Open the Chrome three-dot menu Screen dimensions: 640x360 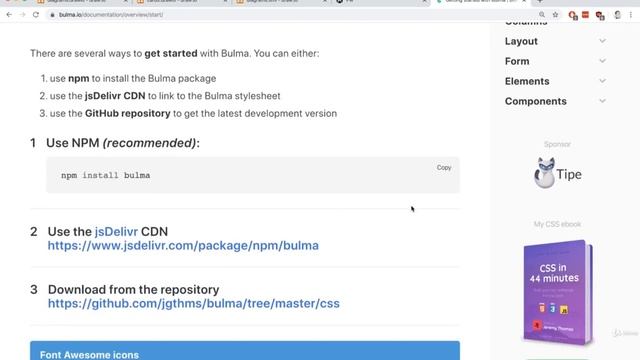tap(631, 15)
